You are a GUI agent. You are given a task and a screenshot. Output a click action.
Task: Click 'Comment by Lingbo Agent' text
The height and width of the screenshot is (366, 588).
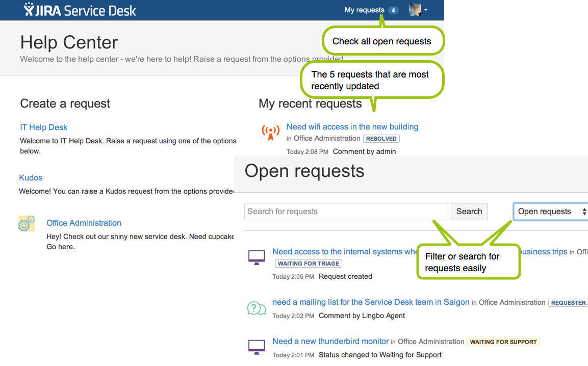point(362,316)
